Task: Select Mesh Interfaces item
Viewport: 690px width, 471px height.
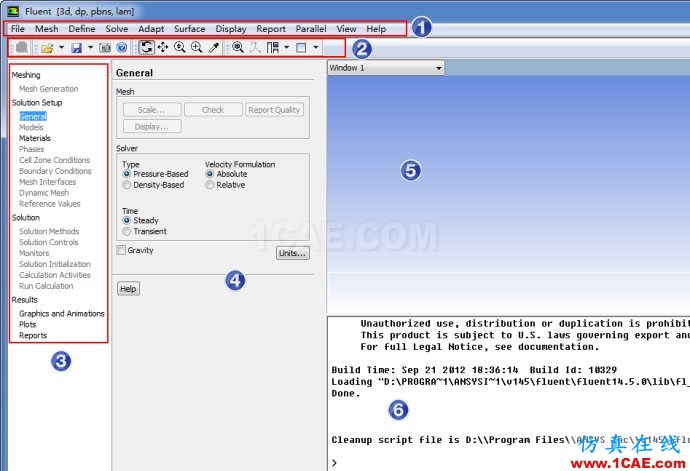Action: pyautogui.click(x=48, y=182)
